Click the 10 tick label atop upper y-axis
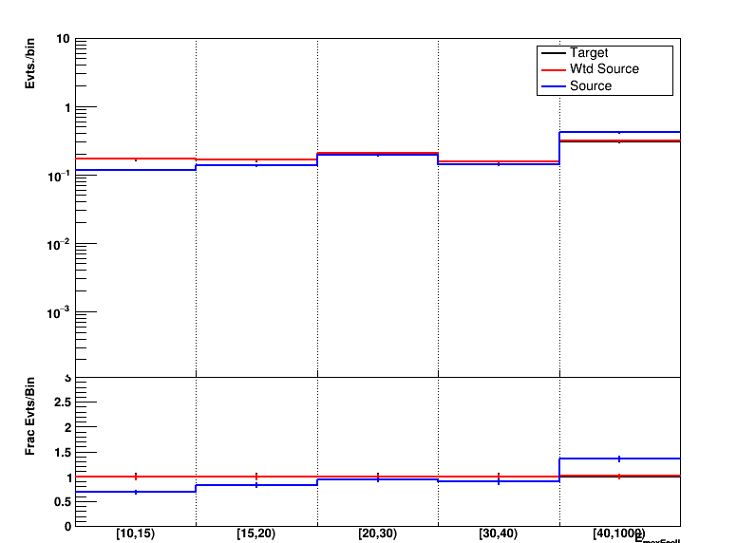Screen dimensions: 756x543 point(64,39)
